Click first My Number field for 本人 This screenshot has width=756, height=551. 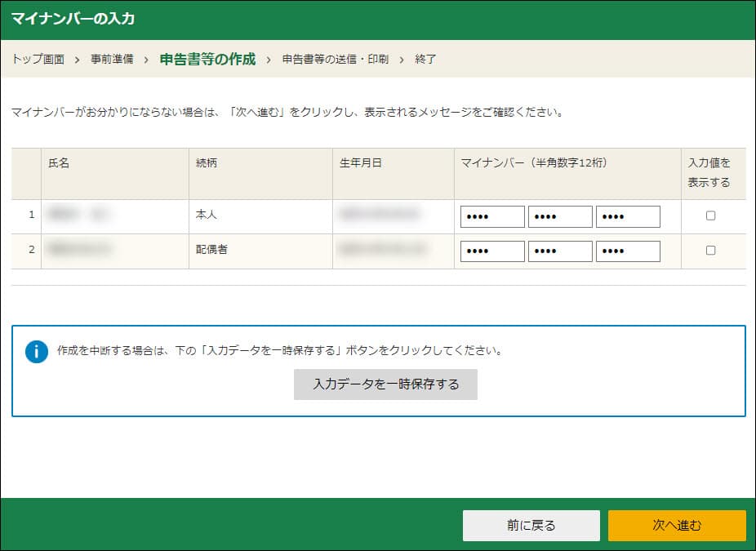[492, 216]
